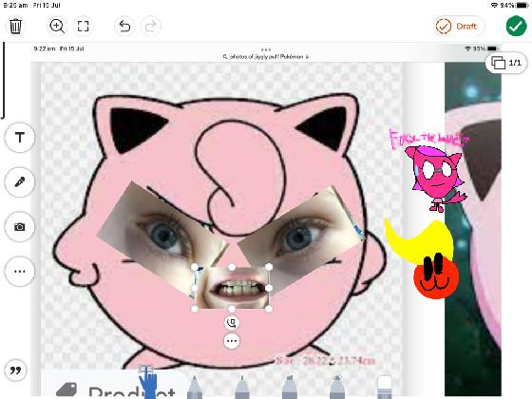This screenshot has width=532, height=399.
Task: Tap the pink handwritten text above fox
Action: click(x=428, y=139)
